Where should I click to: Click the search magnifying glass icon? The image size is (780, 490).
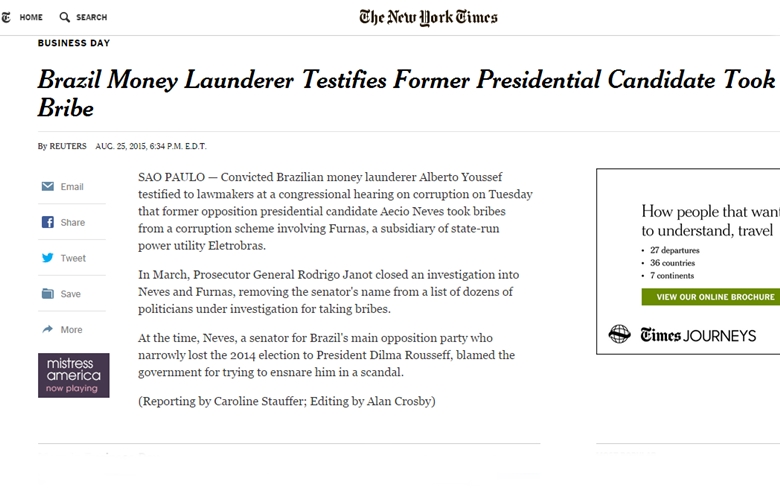point(65,17)
